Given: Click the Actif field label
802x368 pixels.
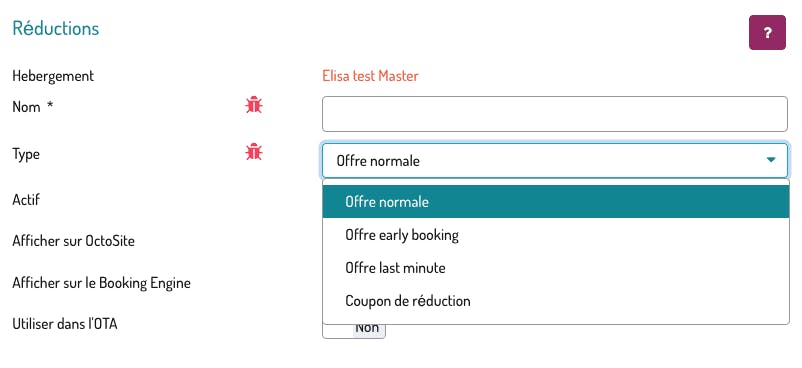Looking at the screenshot, I should click(26, 200).
